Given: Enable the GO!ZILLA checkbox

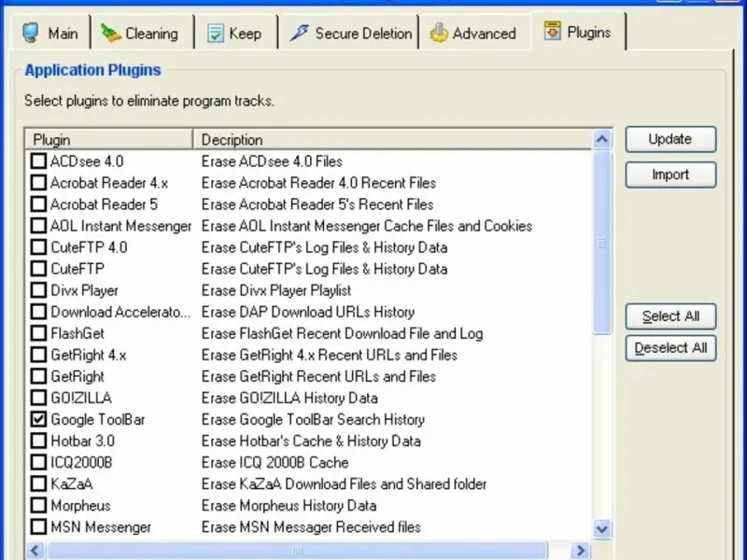Looking at the screenshot, I should click(38, 398).
